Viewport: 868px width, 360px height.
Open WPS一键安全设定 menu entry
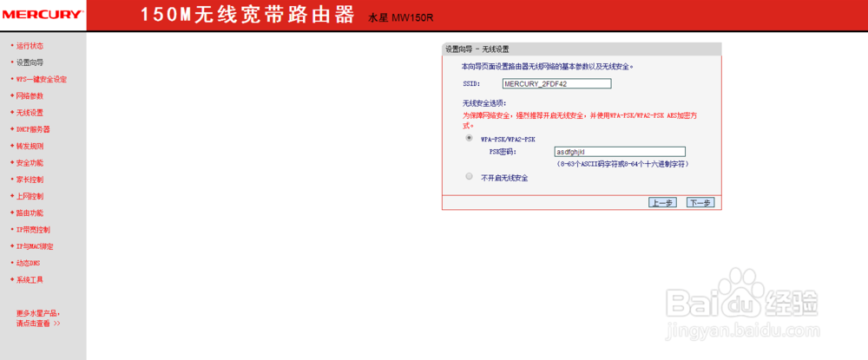[42, 79]
